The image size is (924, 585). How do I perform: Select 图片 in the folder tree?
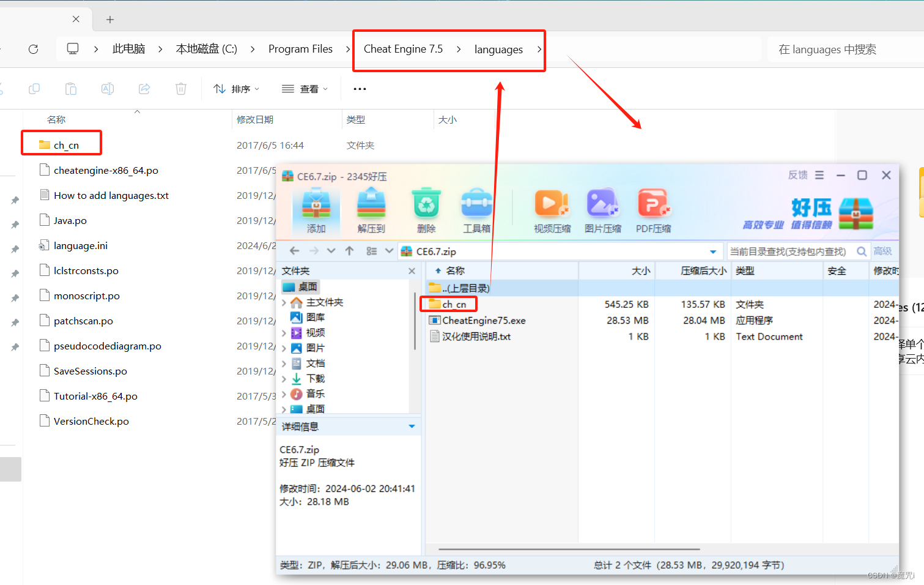308,348
